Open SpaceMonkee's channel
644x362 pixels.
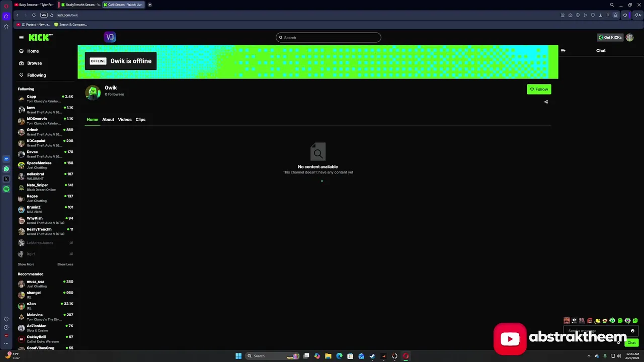[45, 165]
